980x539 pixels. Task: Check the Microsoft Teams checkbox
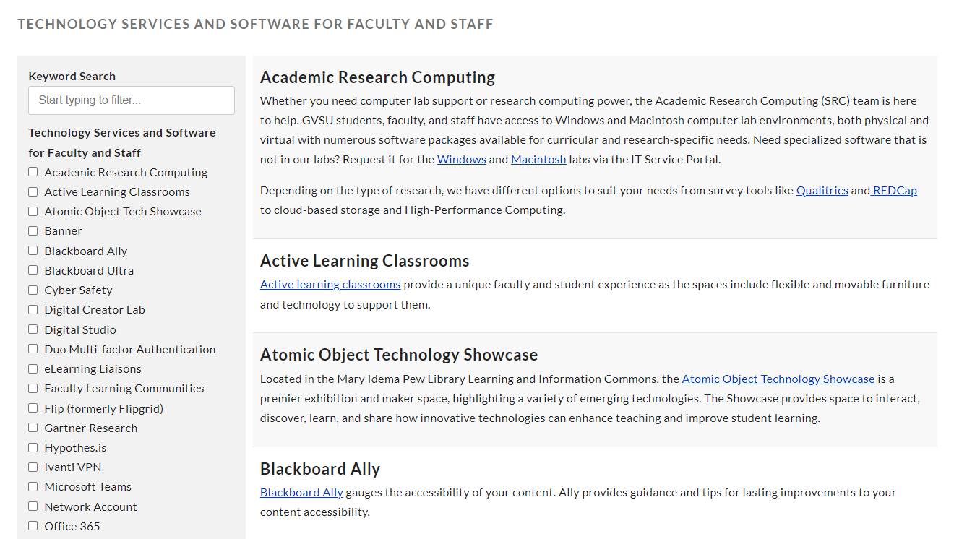(33, 486)
